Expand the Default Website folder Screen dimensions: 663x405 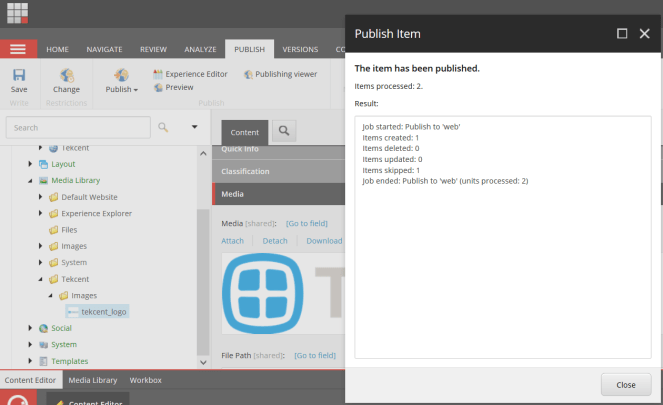(41, 197)
